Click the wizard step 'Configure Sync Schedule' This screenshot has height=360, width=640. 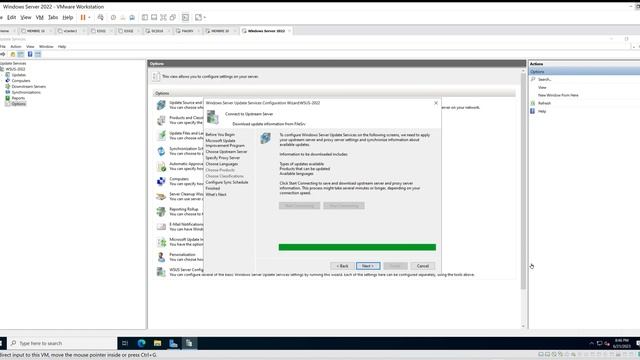coord(227,182)
